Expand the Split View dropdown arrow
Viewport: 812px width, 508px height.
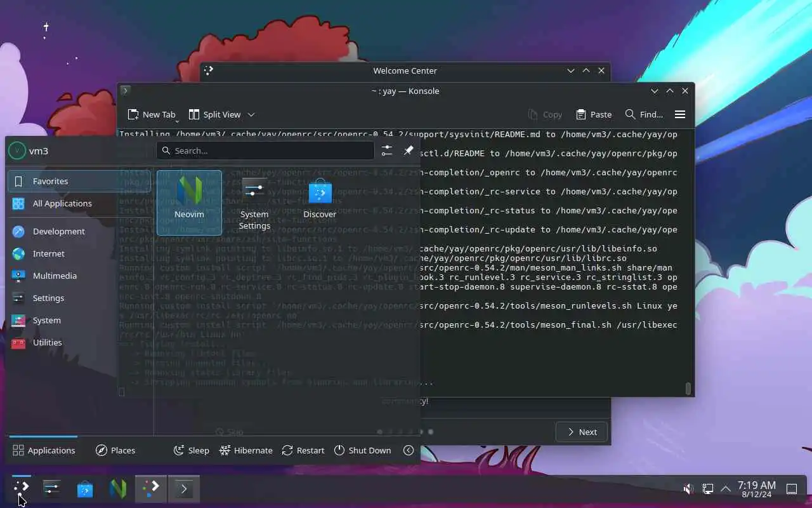251,114
